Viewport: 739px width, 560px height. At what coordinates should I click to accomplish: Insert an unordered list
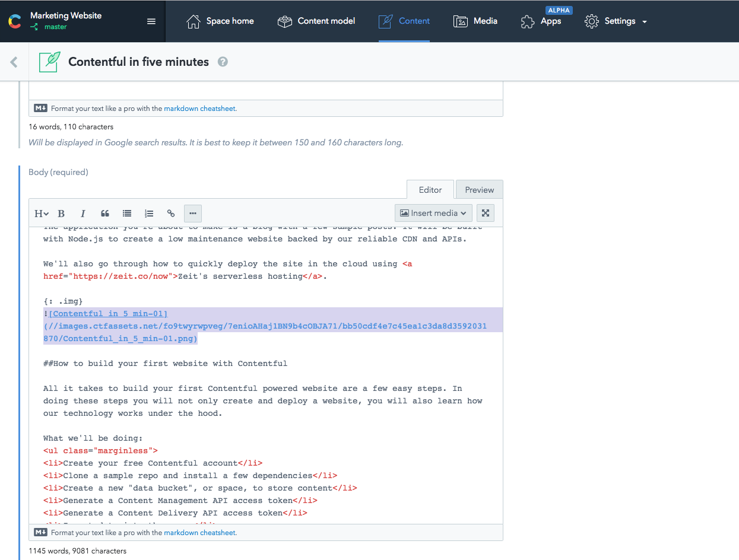pyautogui.click(x=127, y=214)
